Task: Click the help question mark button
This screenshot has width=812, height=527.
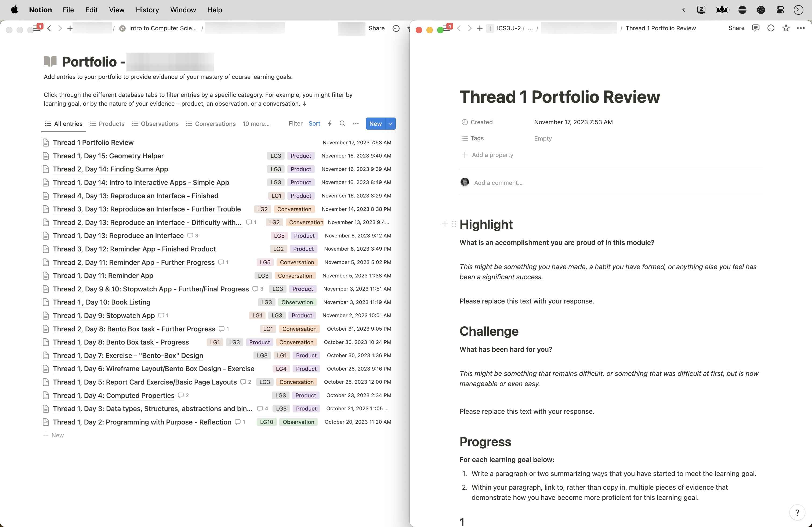Action: coord(797,512)
